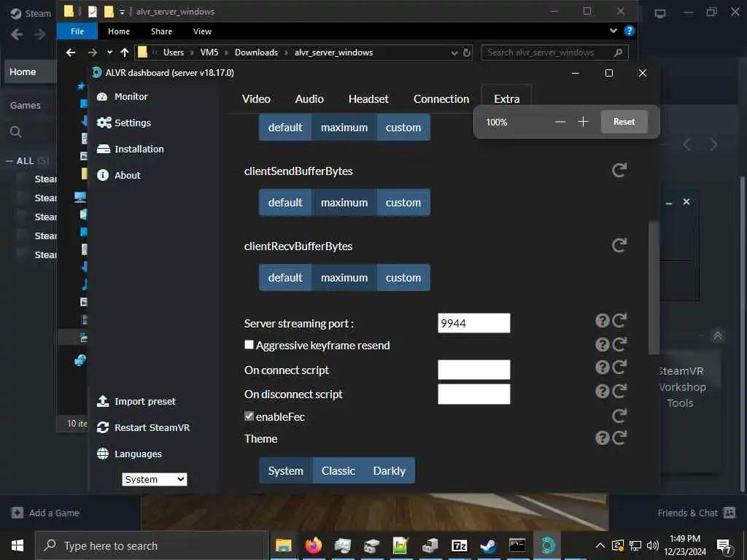Click Home in Steam sidebar
The width and height of the screenshot is (747, 560).
[x=28, y=72]
